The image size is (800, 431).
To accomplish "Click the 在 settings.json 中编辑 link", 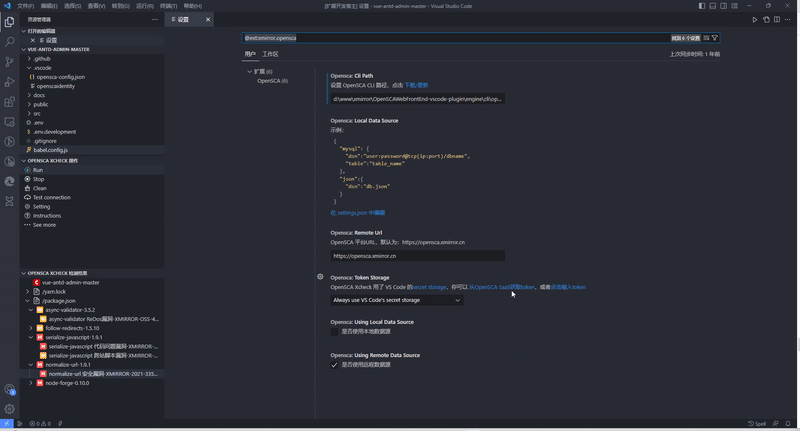I will pyautogui.click(x=357, y=213).
